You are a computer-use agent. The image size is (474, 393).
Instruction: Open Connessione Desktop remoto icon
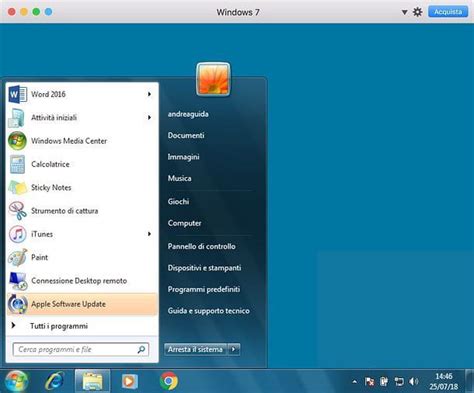coord(18,281)
